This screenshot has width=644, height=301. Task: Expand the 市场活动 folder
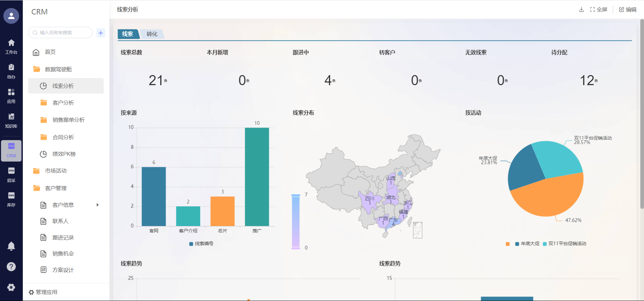coord(56,171)
